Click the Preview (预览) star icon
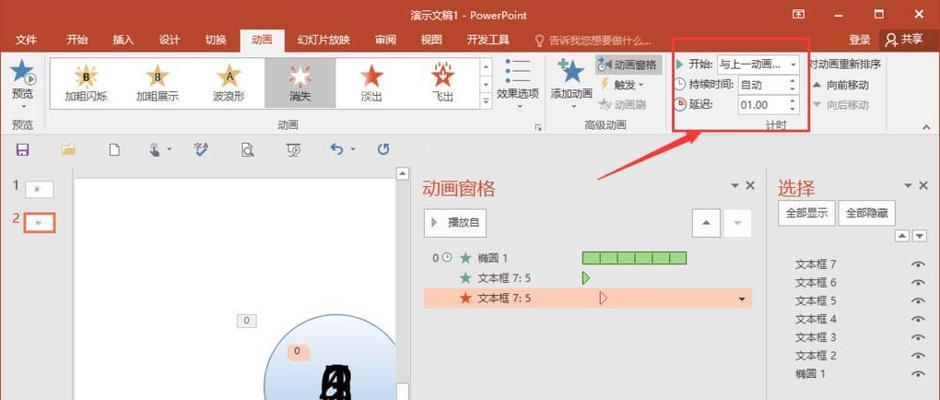The height and width of the screenshot is (400, 940). tap(23, 73)
